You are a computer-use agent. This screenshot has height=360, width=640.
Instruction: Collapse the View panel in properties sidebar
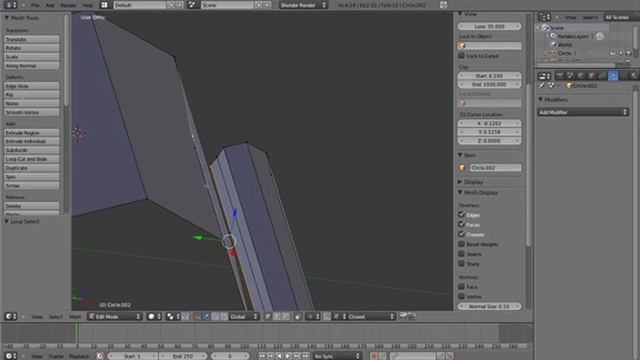coord(460,14)
